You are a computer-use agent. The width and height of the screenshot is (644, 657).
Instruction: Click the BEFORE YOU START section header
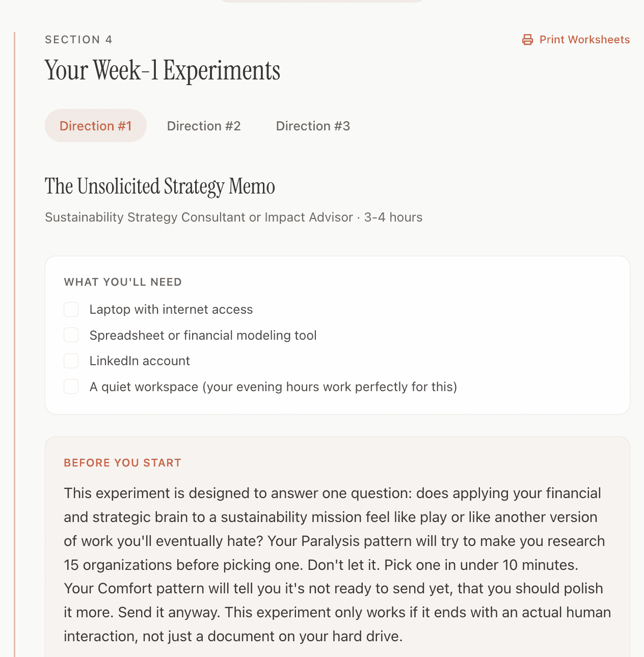click(x=122, y=462)
